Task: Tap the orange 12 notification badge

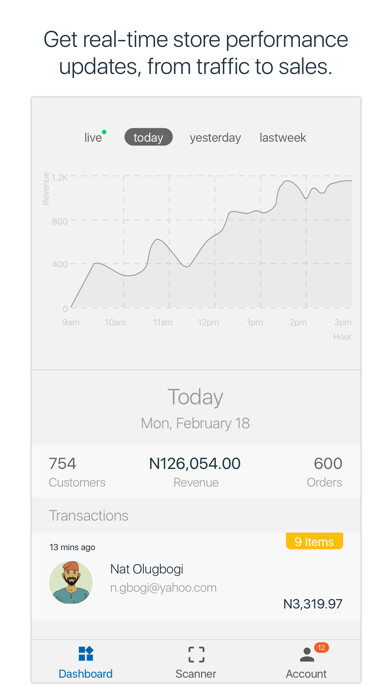Action: (x=321, y=648)
